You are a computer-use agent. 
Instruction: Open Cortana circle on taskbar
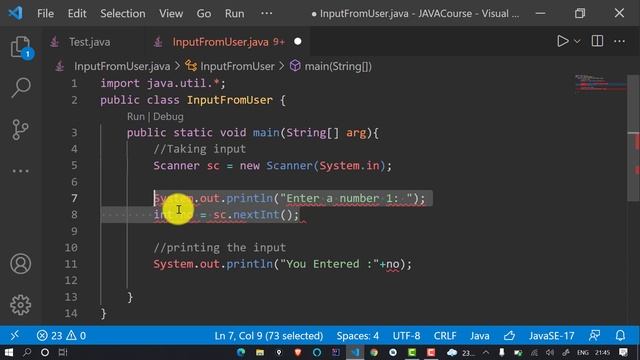[x=45, y=352]
